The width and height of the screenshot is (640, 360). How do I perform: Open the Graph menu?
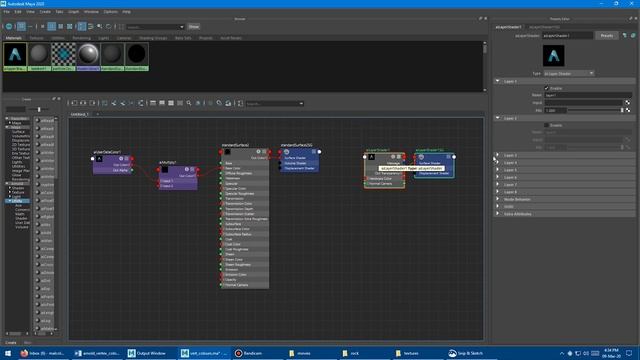click(x=73, y=12)
